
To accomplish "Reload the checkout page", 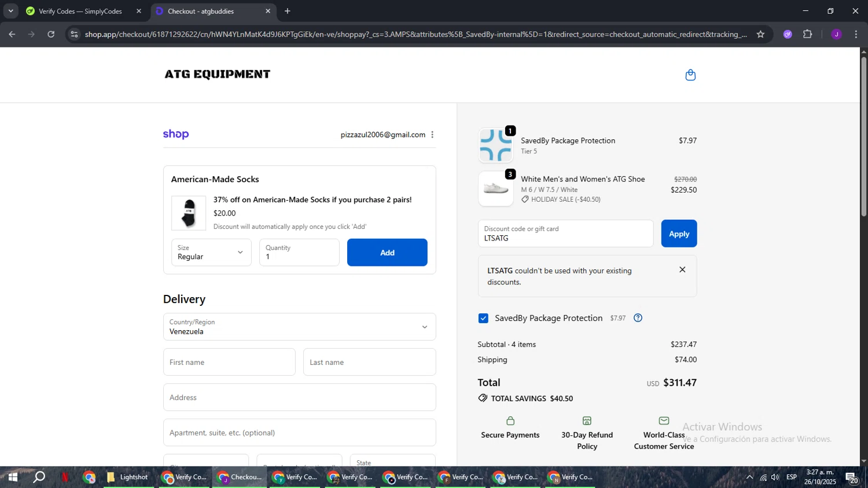I will 51,35.
